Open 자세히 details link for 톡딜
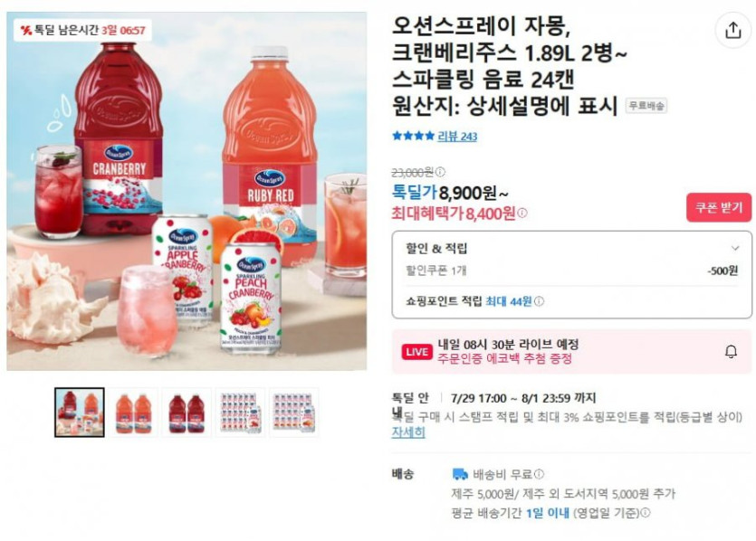The image size is (756, 541). [408, 432]
